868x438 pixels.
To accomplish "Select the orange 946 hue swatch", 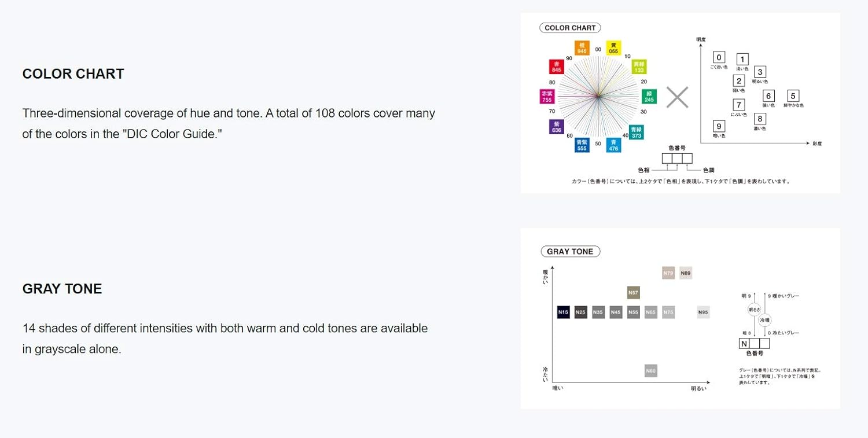I will (x=582, y=47).
